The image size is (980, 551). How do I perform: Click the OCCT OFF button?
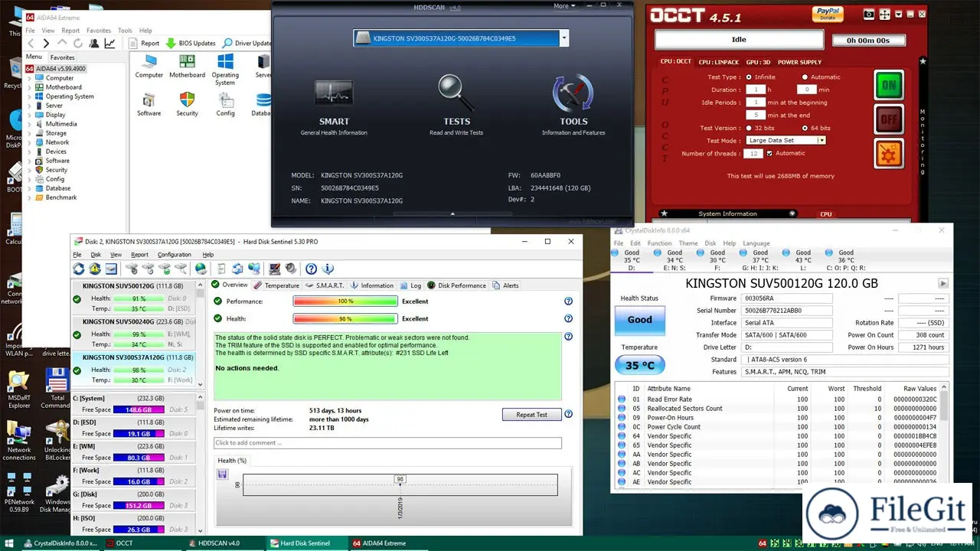click(x=888, y=119)
